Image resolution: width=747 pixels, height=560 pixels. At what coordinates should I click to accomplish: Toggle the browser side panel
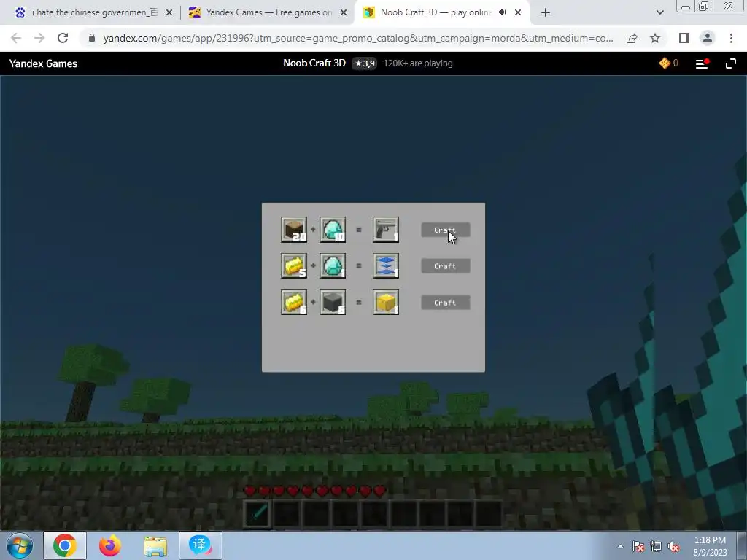click(684, 38)
